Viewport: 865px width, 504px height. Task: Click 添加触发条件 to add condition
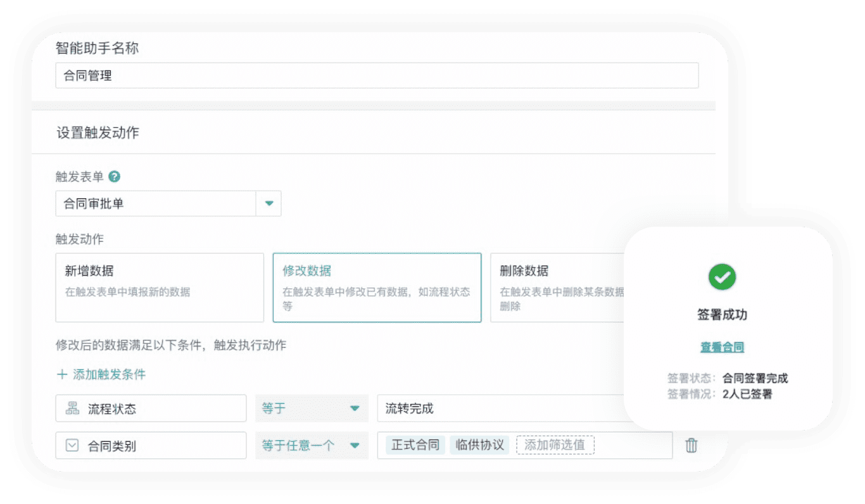point(109,374)
